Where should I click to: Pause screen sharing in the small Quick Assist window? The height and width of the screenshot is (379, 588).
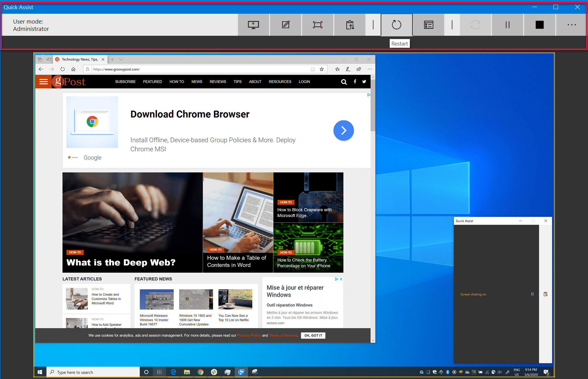coord(532,294)
